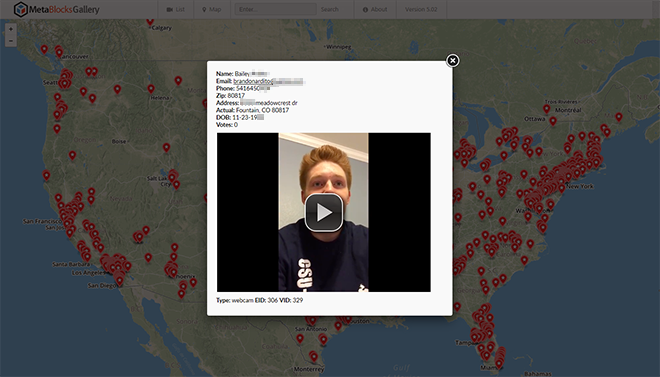Click the Version 5.02 label
The height and width of the screenshot is (377, 660).
click(x=421, y=9)
